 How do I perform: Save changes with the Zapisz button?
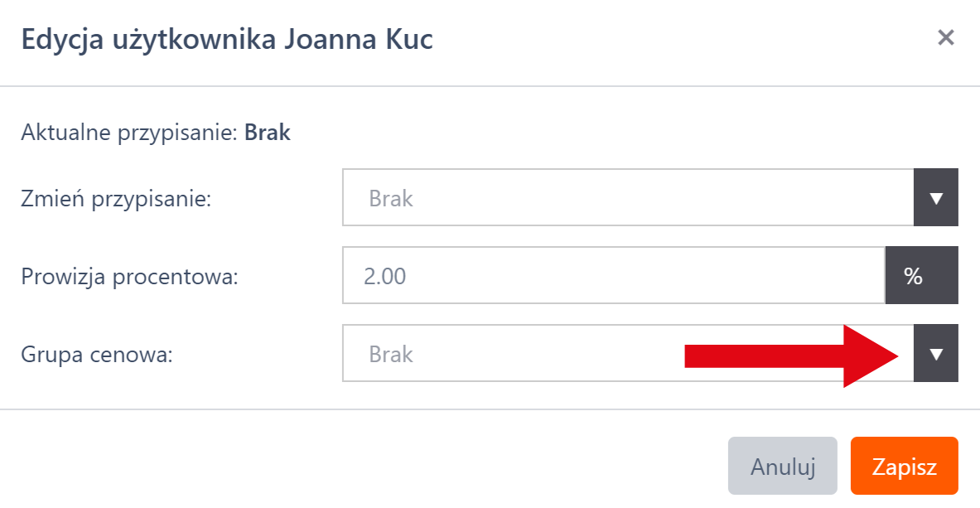[904, 466]
